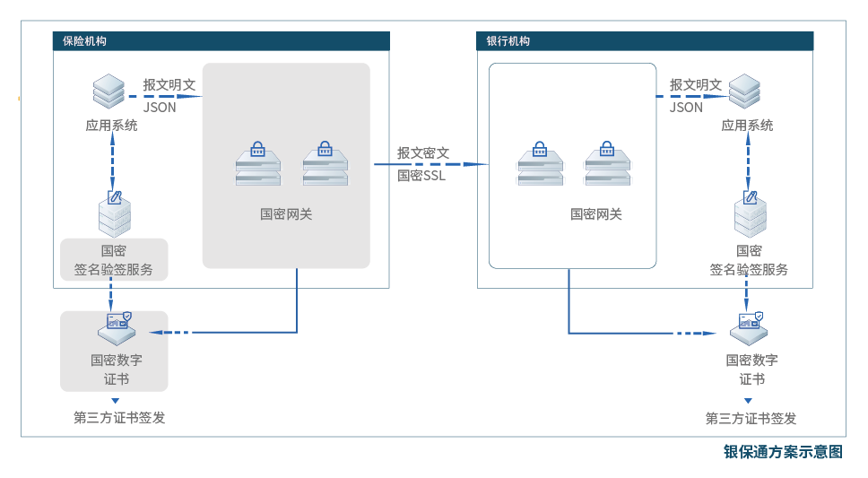868x478 pixels.
Task: Click the JSON text in 银行机构
Action: (x=686, y=108)
